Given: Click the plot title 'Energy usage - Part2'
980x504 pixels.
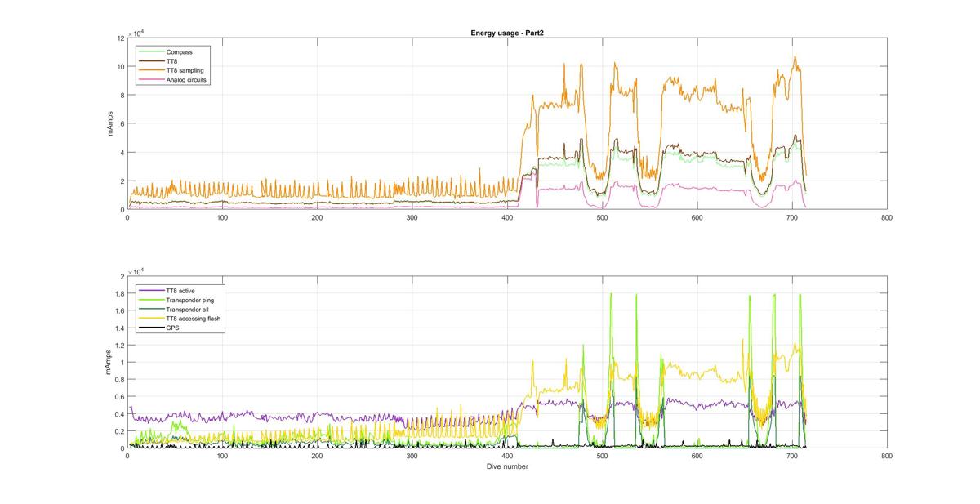Looking at the screenshot, I should click(x=506, y=33).
